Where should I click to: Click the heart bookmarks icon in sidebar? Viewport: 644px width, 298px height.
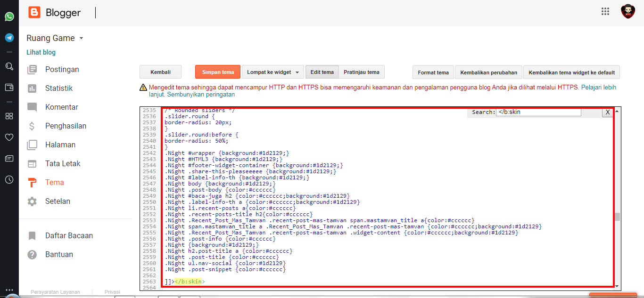click(9, 137)
